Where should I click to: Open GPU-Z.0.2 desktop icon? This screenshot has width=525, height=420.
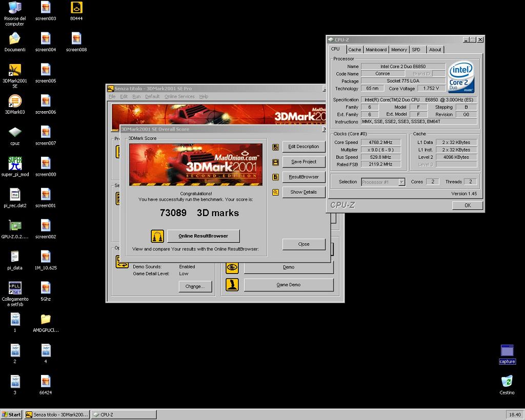point(15,229)
